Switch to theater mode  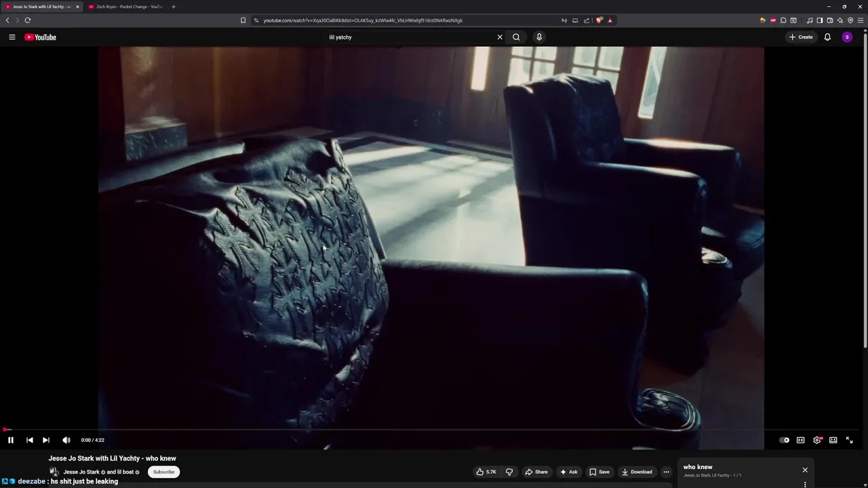pos(833,440)
